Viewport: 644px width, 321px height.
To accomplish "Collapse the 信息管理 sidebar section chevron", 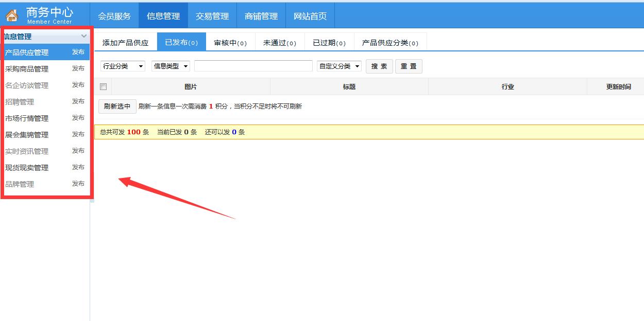I will pos(84,37).
